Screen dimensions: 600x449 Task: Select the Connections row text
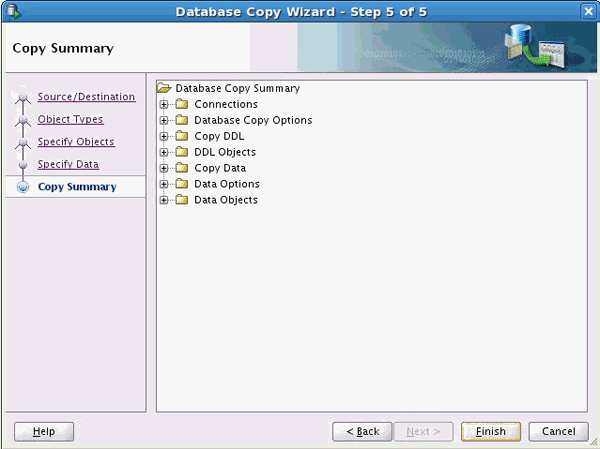(x=226, y=104)
